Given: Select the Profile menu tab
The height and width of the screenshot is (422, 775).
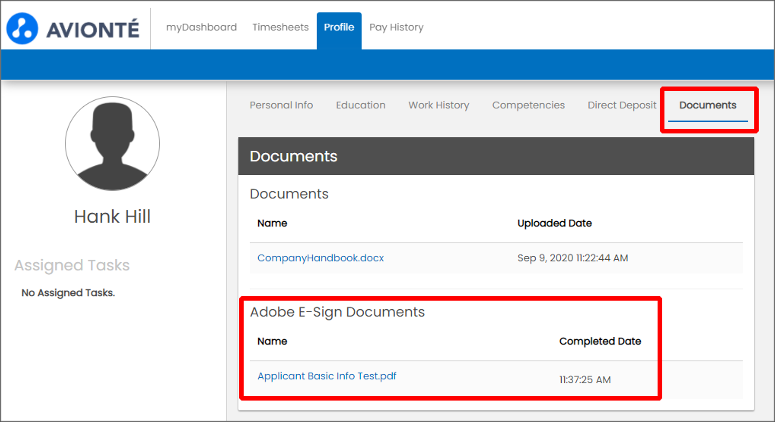Looking at the screenshot, I should point(339,27).
